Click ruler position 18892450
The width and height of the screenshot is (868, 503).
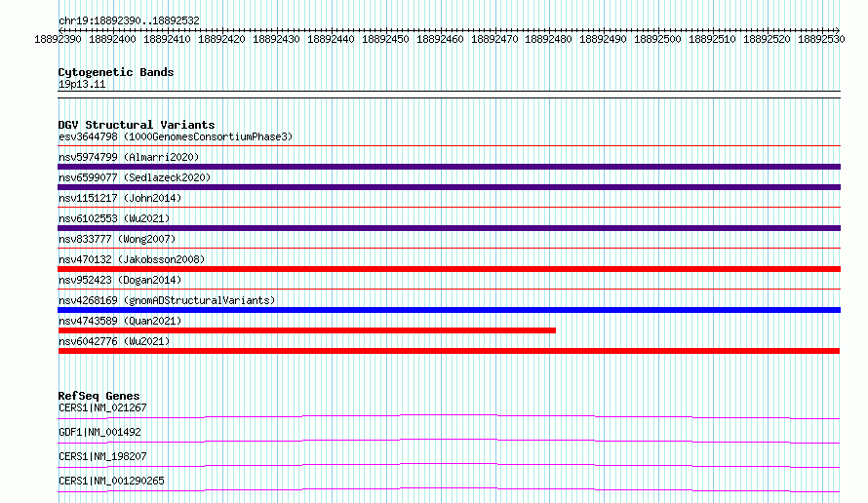tap(385, 39)
